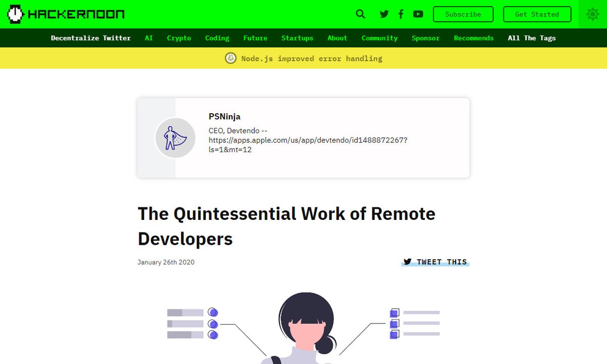Open the HackerNoon logo homepage link
The image size is (607, 364).
click(66, 14)
